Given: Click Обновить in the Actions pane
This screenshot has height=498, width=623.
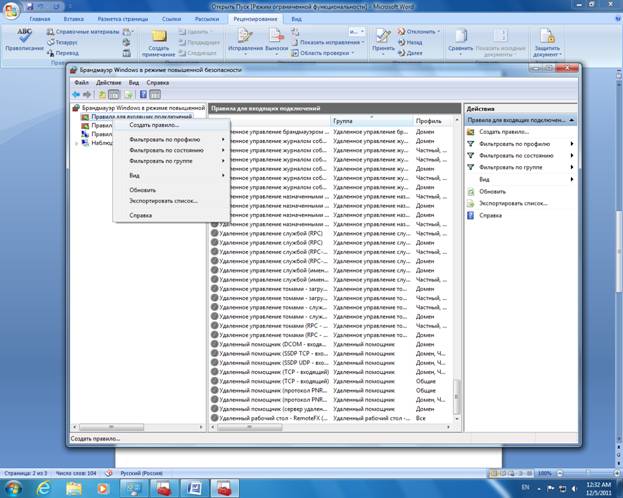Looking at the screenshot, I should (492, 192).
